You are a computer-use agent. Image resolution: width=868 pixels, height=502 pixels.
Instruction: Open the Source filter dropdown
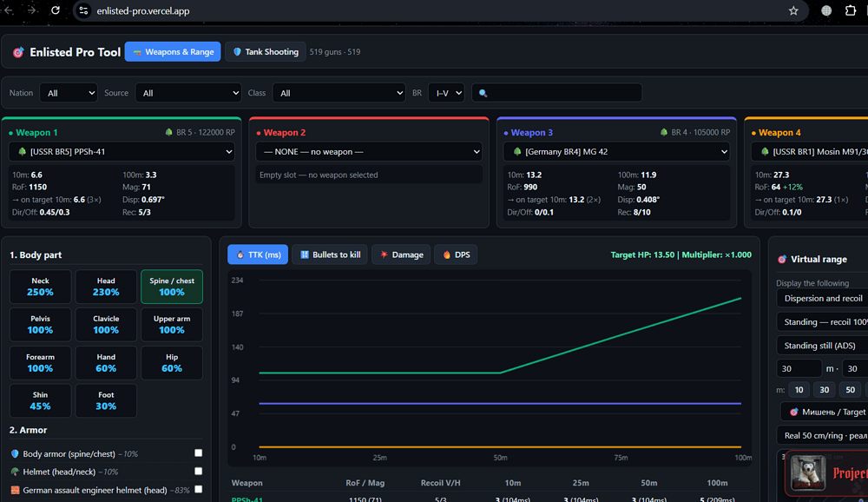coord(188,93)
